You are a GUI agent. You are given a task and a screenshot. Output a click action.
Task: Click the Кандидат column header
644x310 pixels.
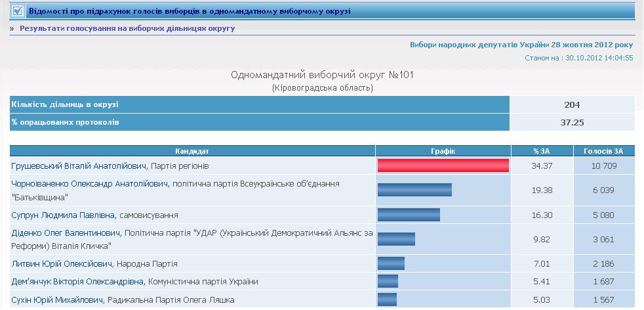click(192, 151)
